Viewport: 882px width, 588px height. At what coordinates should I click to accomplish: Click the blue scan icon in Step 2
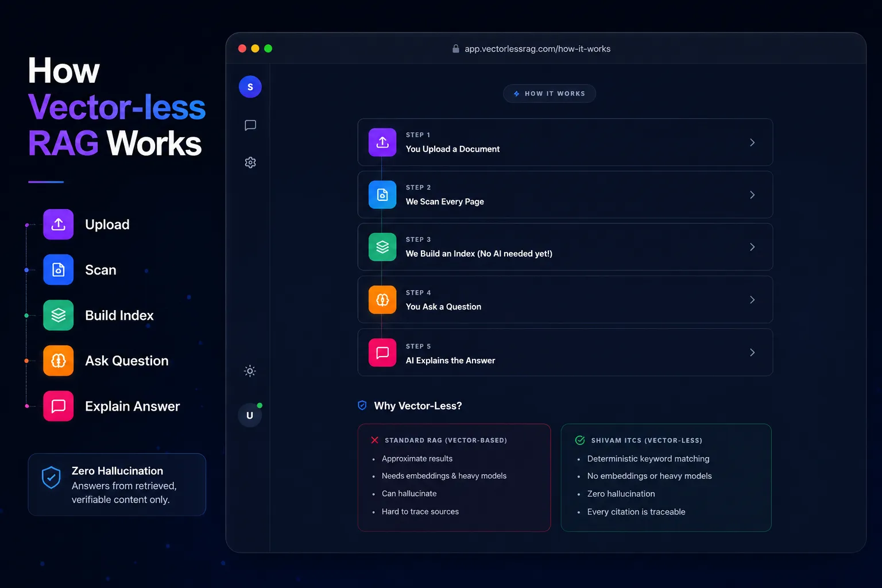click(x=382, y=195)
